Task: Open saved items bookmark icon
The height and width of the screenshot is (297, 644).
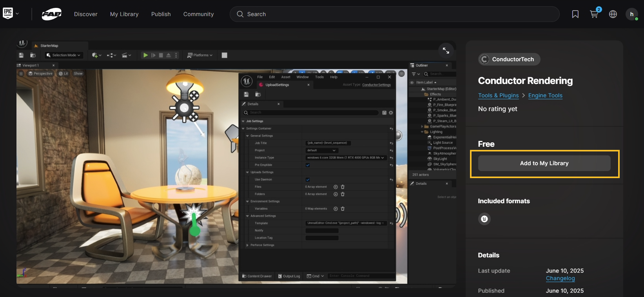Action: pyautogui.click(x=575, y=14)
